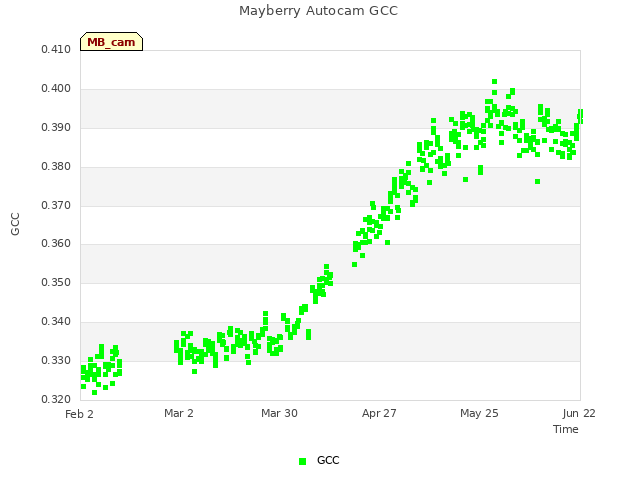The width and height of the screenshot is (640, 480).
Task: Click the y-axis label 0.370
Action: (56, 205)
